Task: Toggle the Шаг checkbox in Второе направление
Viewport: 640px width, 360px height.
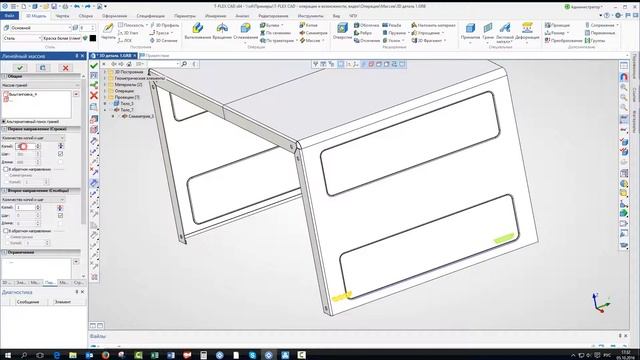Action: click(x=60, y=215)
